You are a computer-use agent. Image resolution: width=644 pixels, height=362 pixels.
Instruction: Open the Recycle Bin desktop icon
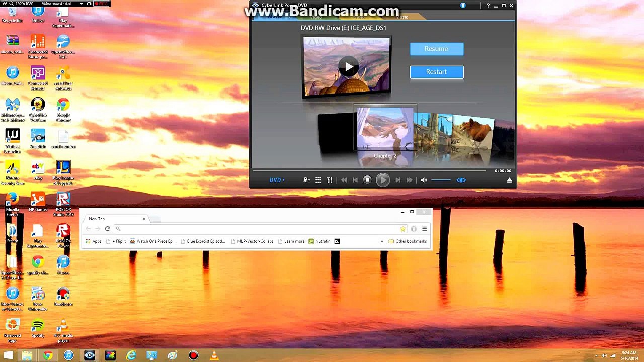(x=12, y=14)
